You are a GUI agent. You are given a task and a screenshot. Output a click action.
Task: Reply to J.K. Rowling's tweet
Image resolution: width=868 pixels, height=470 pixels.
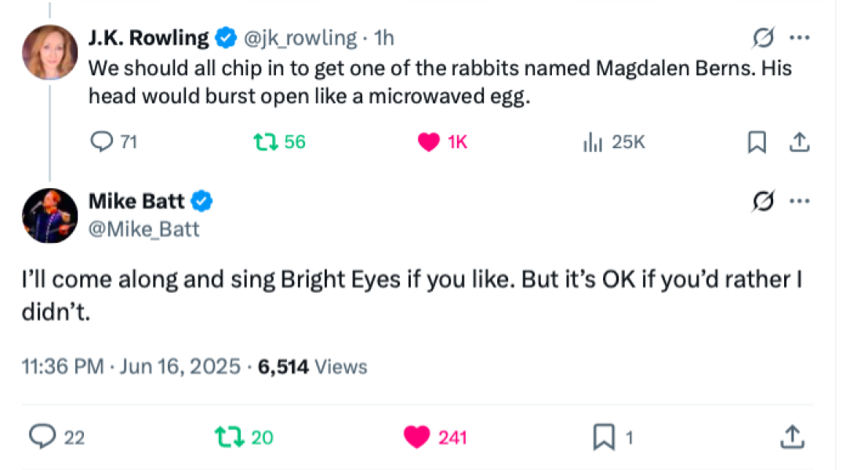pos(104,142)
